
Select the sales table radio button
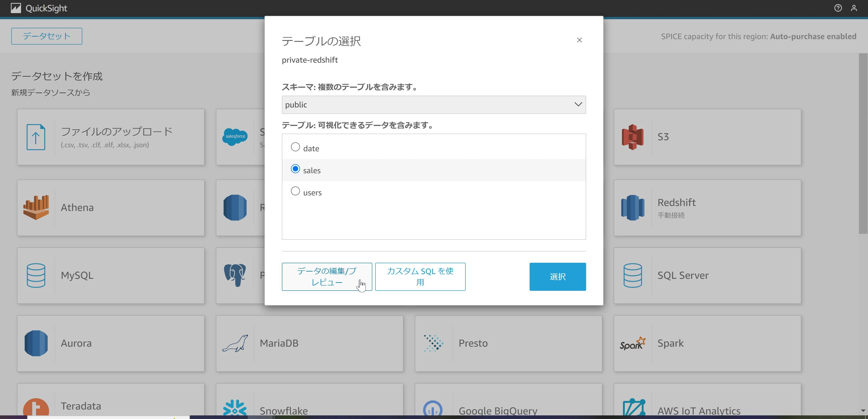(295, 169)
